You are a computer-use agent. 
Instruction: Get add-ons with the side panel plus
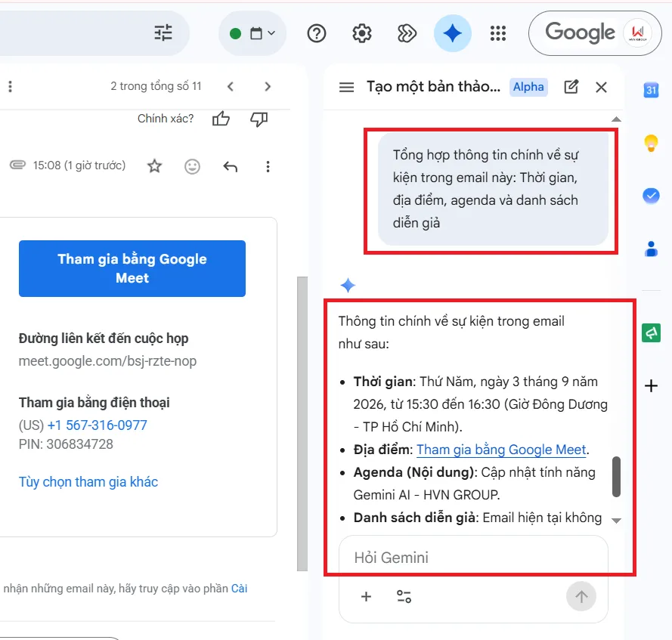tap(651, 385)
